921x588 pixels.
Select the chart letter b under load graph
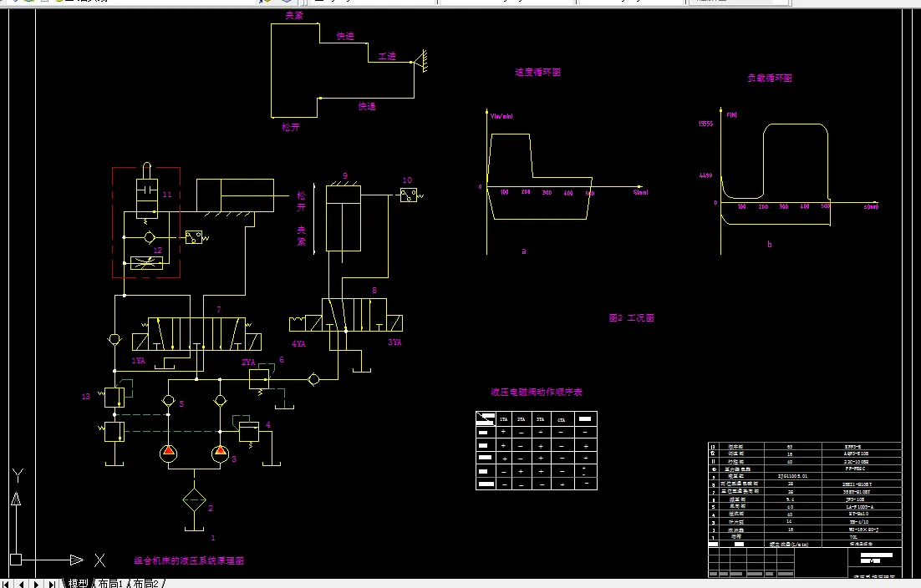click(x=770, y=244)
